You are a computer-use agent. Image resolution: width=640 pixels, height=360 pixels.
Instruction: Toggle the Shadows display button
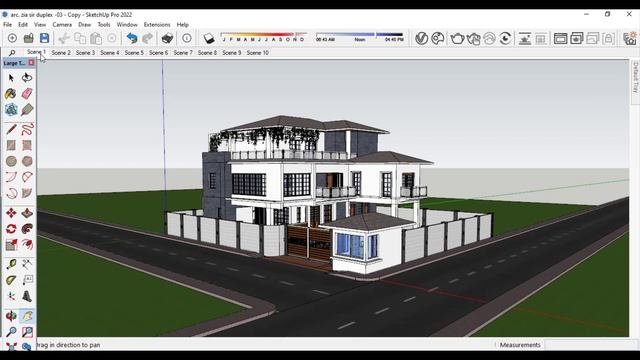209,38
